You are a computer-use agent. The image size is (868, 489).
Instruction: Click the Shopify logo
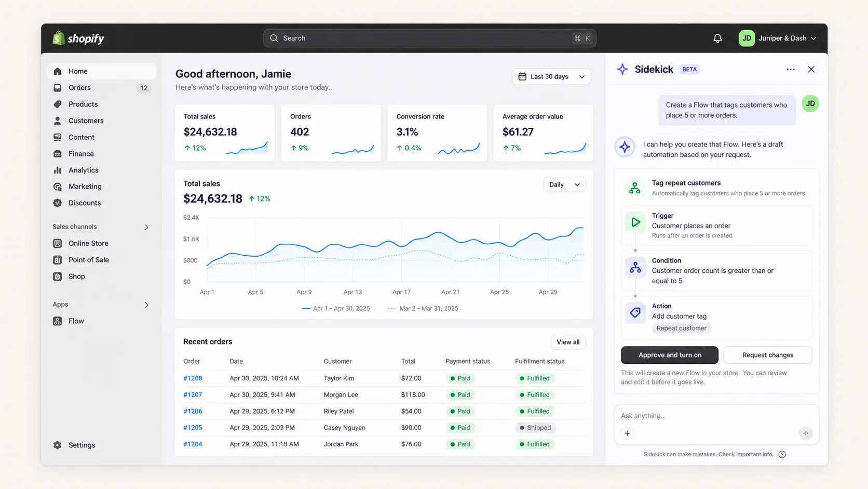point(78,38)
